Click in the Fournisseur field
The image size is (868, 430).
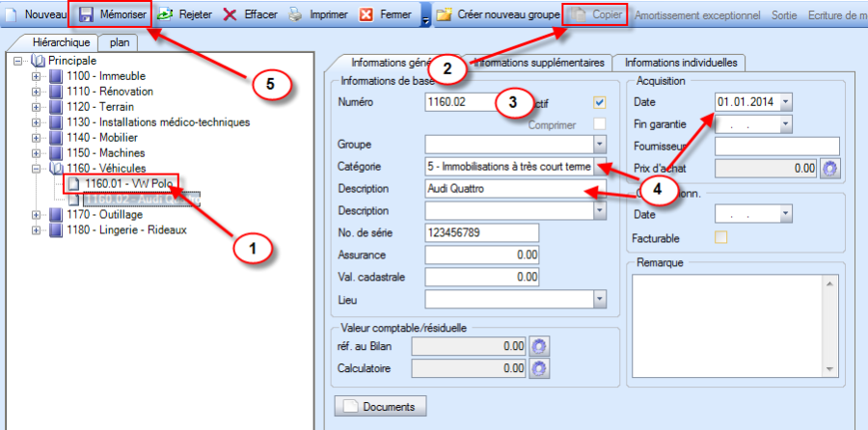(x=777, y=147)
